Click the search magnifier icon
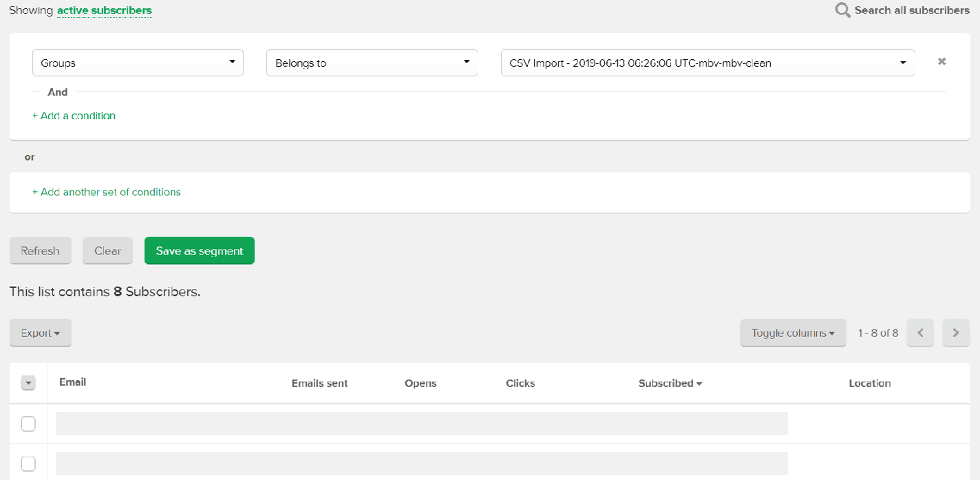 click(x=842, y=10)
